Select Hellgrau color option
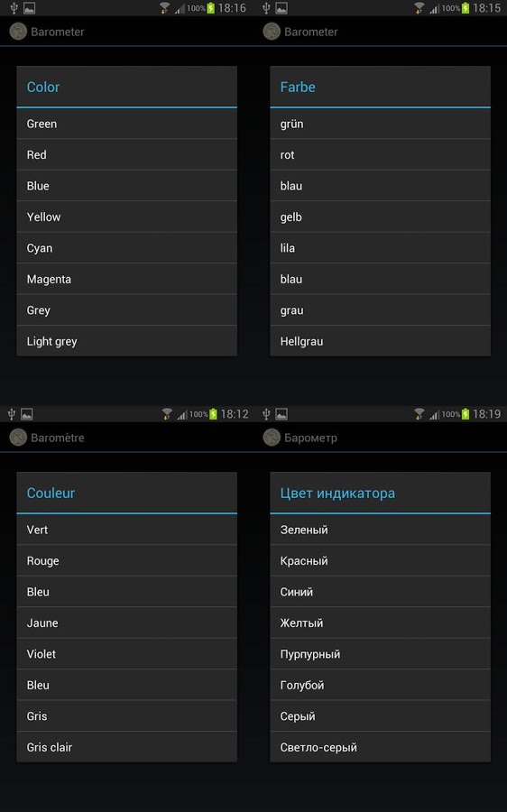 click(x=380, y=341)
